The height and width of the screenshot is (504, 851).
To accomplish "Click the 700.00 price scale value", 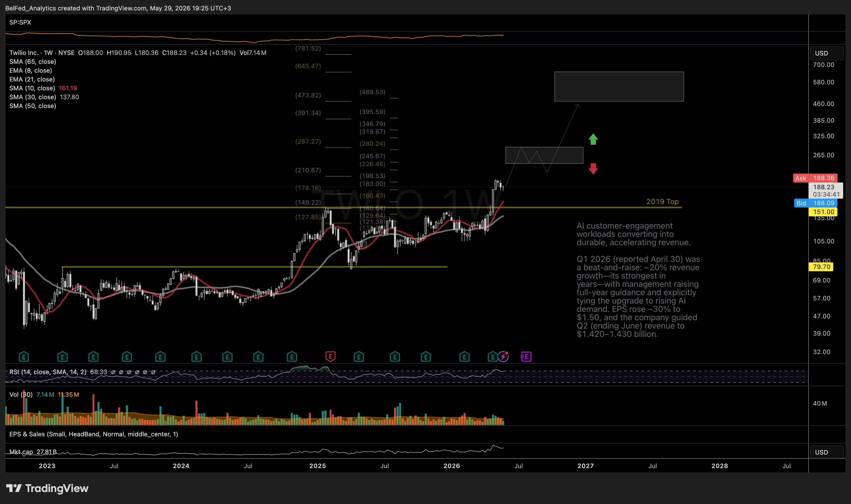I will click(823, 65).
